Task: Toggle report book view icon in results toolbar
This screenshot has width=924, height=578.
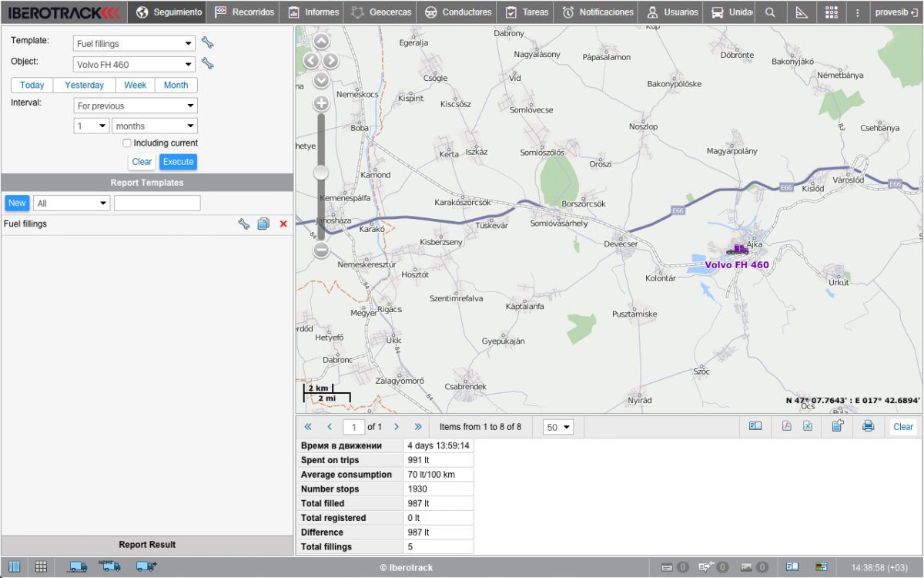Action: (x=755, y=426)
